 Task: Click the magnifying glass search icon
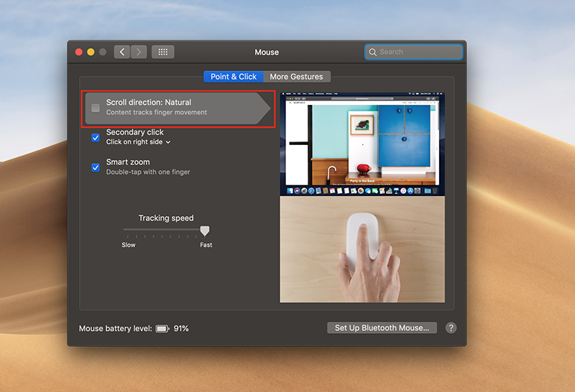372,52
